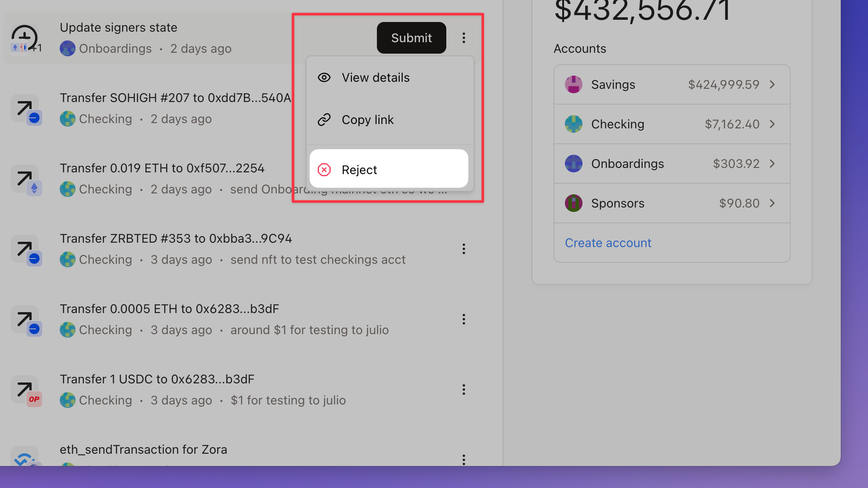Click the Submit button
Image resolution: width=868 pixels, height=488 pixels.
pos(411,38)
